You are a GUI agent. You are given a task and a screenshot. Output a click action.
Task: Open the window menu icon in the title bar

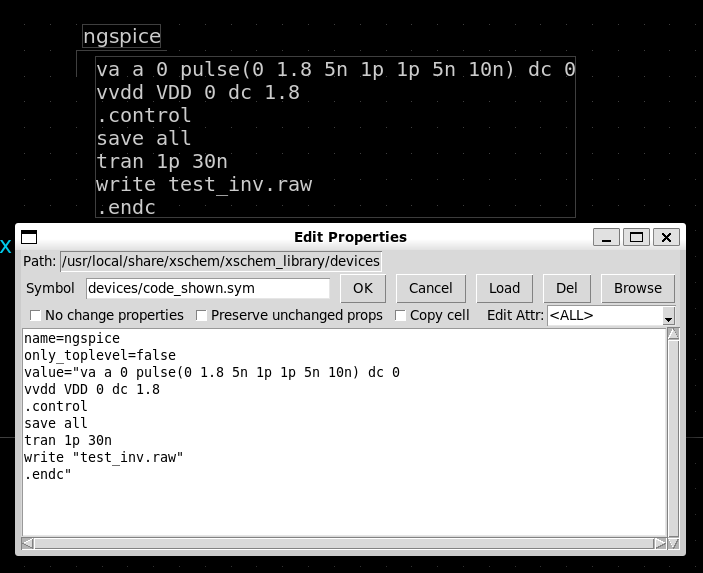click(x=29, y=237)
